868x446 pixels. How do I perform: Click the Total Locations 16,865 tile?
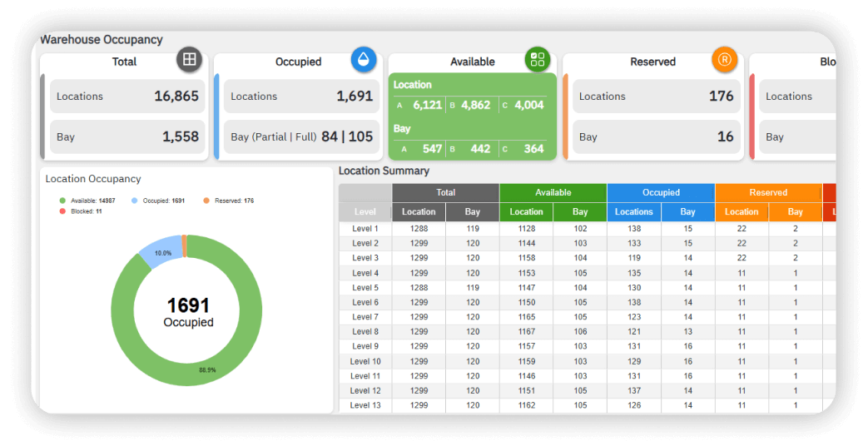tap(127, 97)
